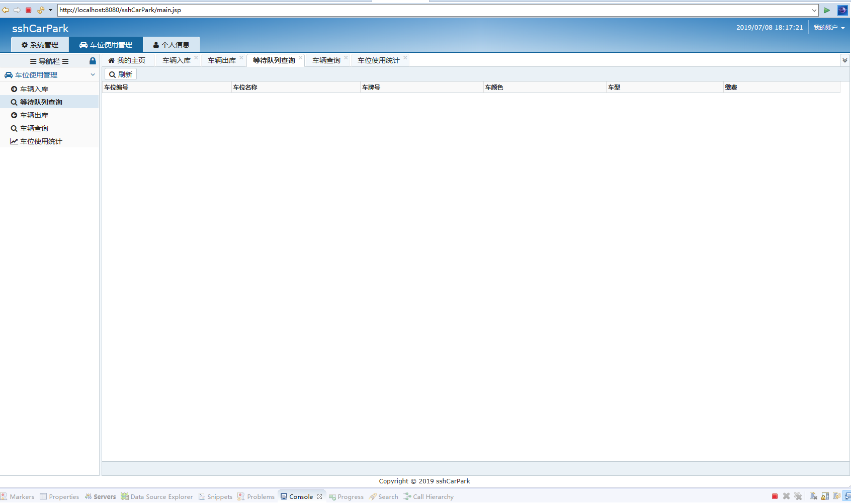Toggle console scroll lock
Screen dimensions: 851x504
pos(825,496)
